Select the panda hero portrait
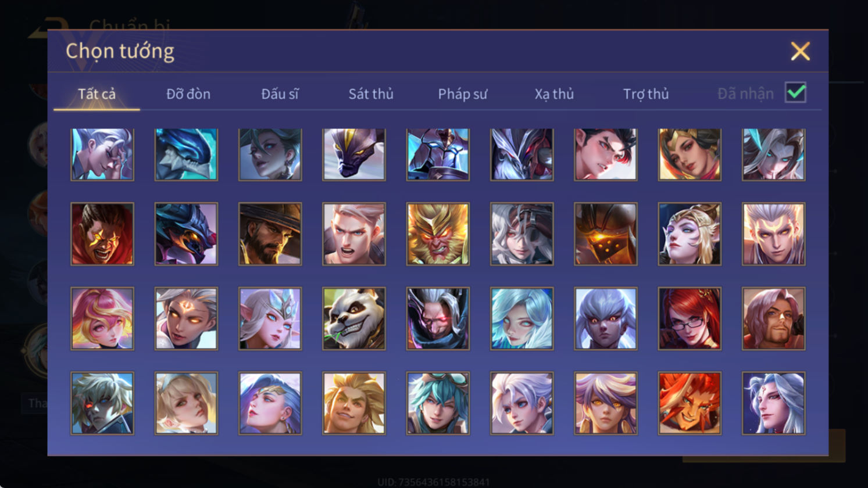 [x=354, y=319]
